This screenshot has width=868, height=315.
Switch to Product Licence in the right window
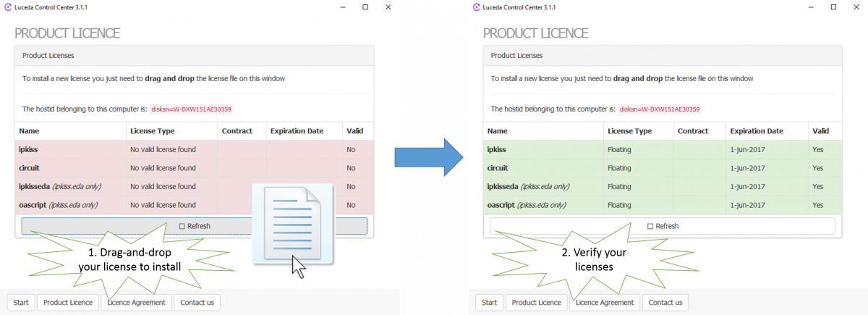tap(536, 303)
